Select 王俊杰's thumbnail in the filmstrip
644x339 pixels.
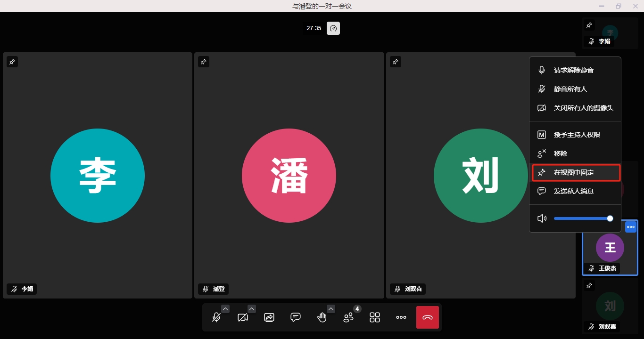tap(610, 248)
